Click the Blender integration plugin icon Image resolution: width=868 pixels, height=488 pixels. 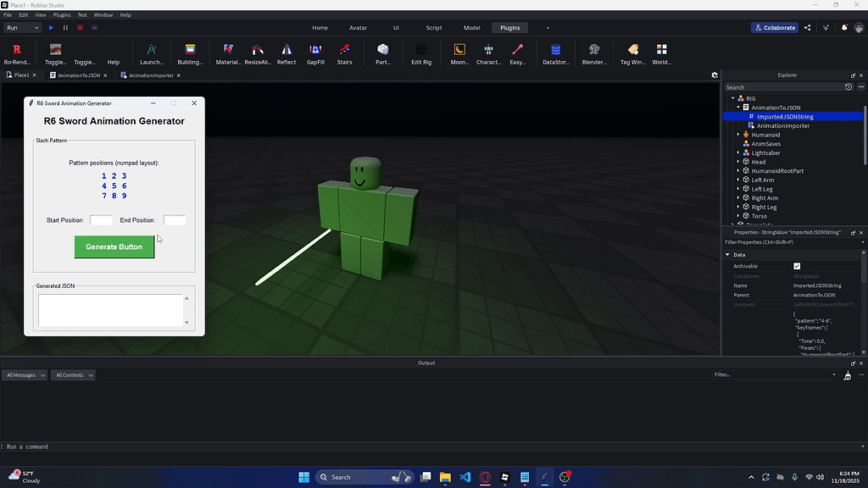[x=593, y=53]
